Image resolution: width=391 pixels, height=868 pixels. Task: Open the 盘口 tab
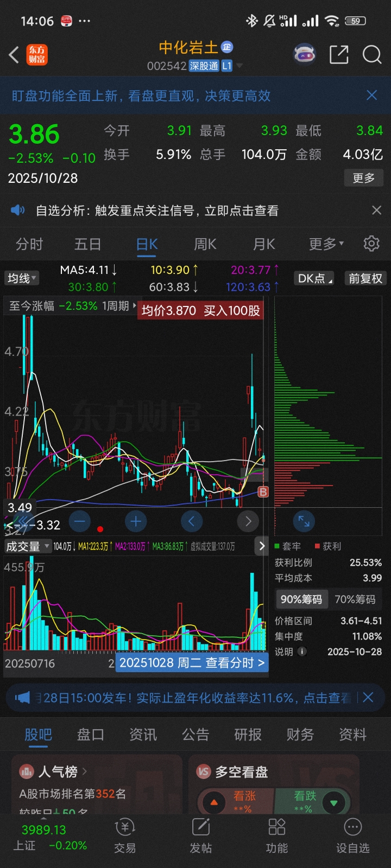(91, 735)
